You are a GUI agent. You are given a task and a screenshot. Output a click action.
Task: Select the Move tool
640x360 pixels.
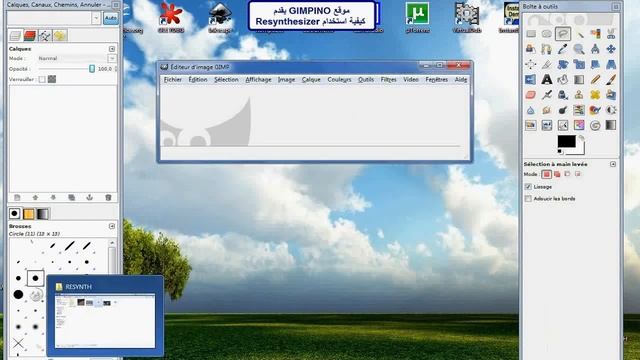click(611, 49)
